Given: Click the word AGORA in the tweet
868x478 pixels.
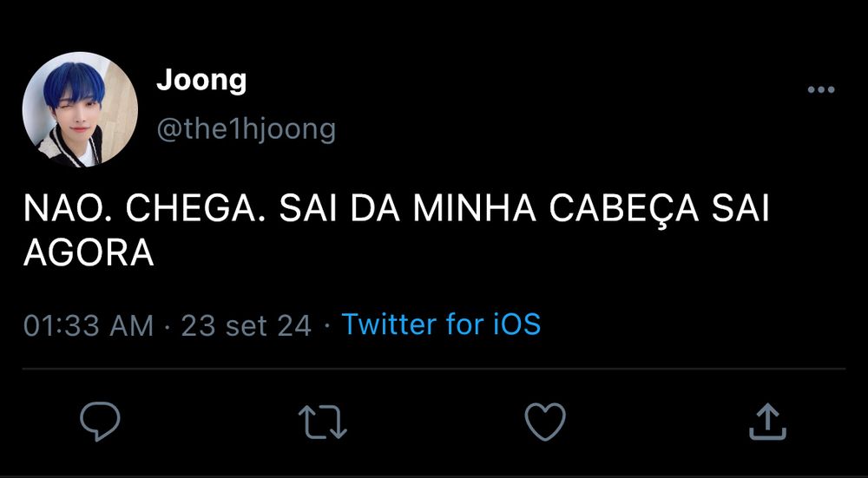Looking at the screenshot, I should 88,253.
